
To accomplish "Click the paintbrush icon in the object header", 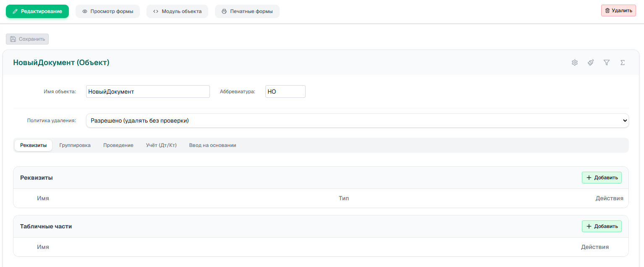I will pyautogui.click(x=591, y=63).
